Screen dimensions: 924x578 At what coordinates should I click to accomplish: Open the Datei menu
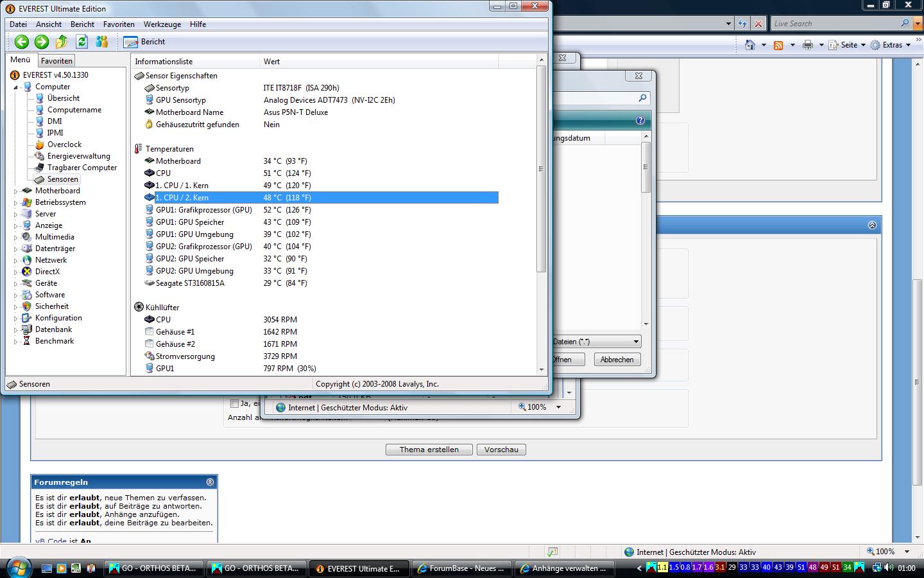(x=19, y=24)
